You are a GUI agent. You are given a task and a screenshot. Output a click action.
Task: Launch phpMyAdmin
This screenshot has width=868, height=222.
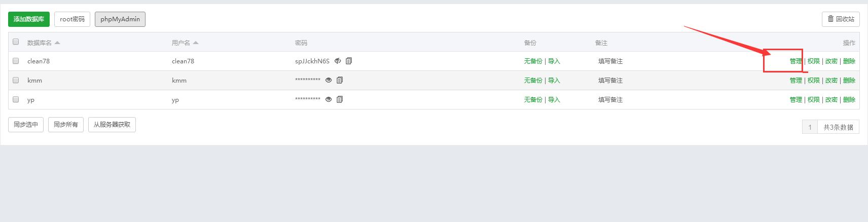[x=120, y=19]
